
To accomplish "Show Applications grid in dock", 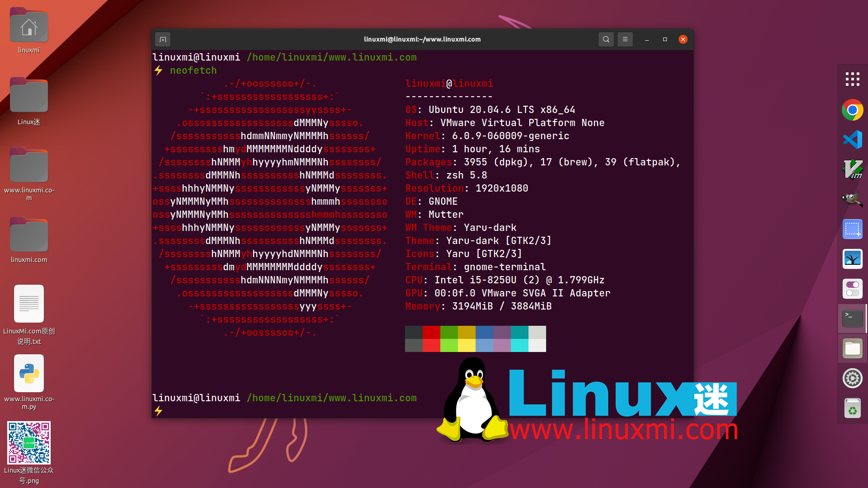I will click(x=852, y=79).
